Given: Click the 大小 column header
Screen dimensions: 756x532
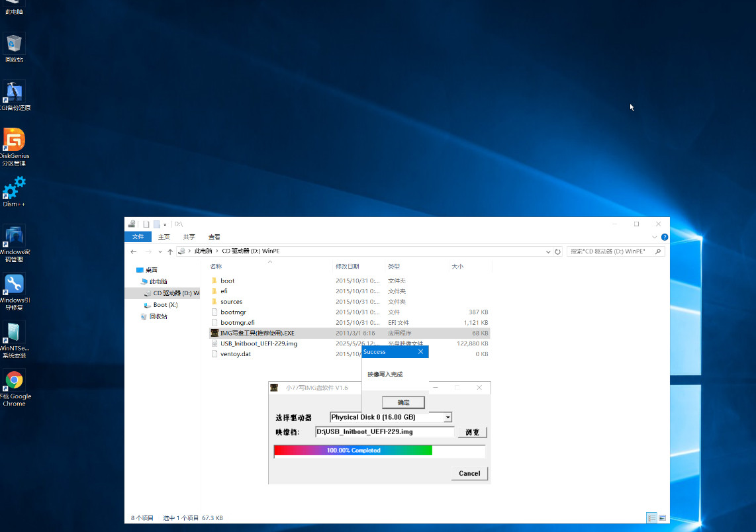Looking at the screenshot, I should click(457, 267).
